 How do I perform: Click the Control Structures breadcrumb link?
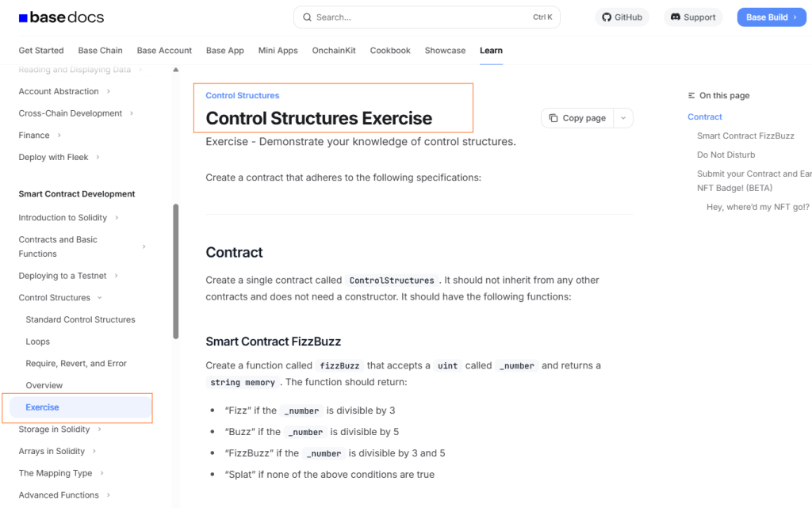243,96
